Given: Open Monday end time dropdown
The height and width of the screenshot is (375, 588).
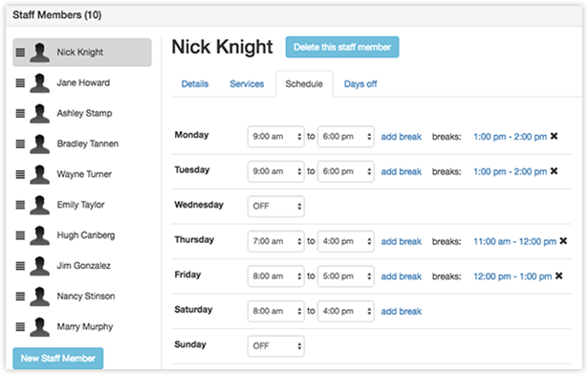Looking at the screenshot, I should (346, 137).
